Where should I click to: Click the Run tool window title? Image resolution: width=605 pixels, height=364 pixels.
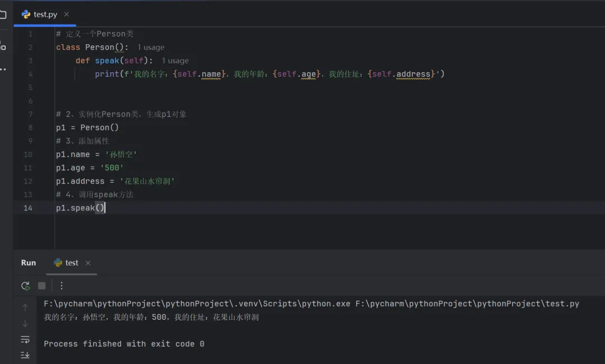(29, 263)
